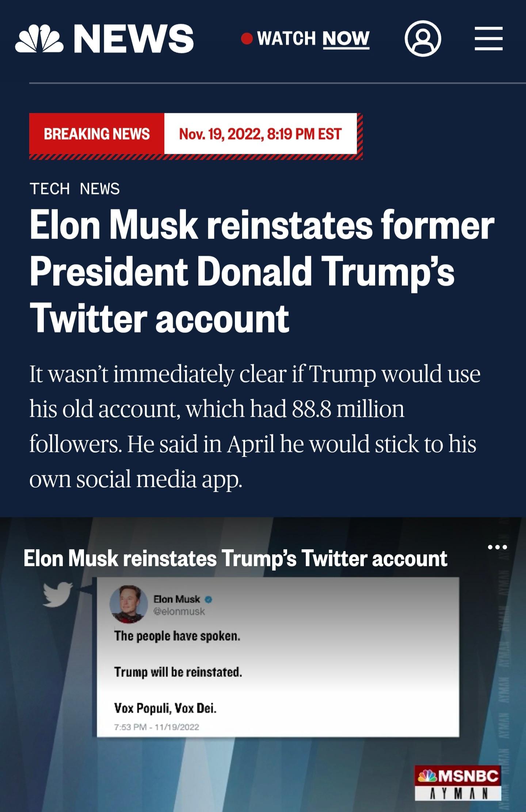Open the account profile icon
The height and width of the screenshot is (812, 526).
[x=423, y=38]
